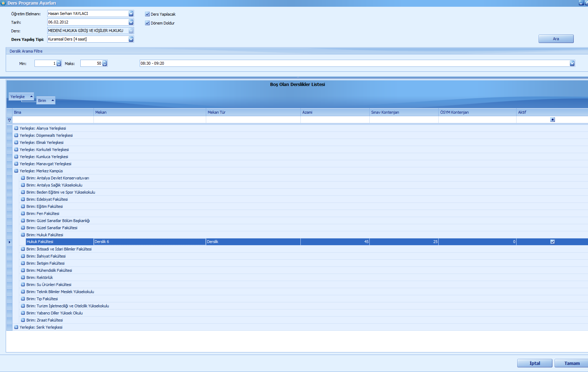Expand Güzel Sanatlar Fakültesi unit
Viewport: 588px width, 372px height.
point(23,228)
